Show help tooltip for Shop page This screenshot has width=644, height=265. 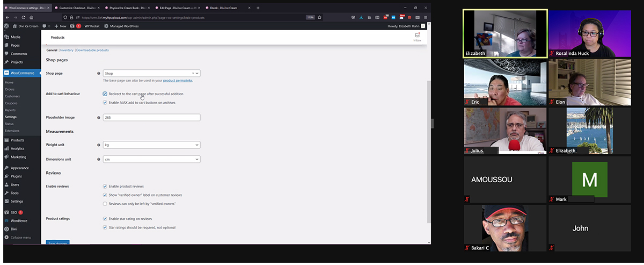(x=98, y=73)
